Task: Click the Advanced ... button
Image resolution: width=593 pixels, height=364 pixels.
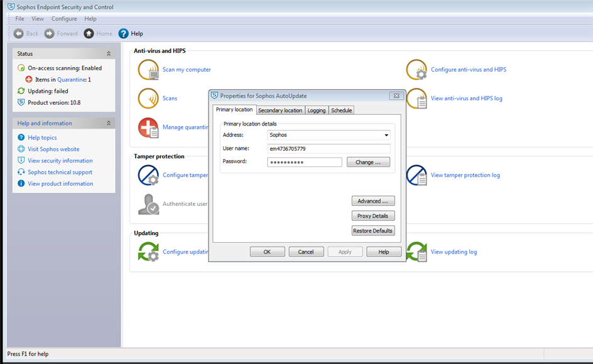Action: (x=373, y=201)
